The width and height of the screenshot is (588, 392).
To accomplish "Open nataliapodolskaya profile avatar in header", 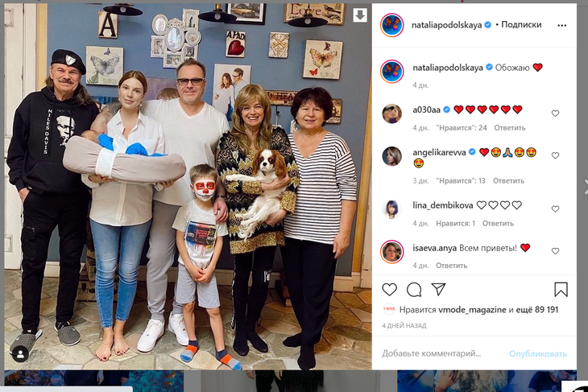I will 392,25.
